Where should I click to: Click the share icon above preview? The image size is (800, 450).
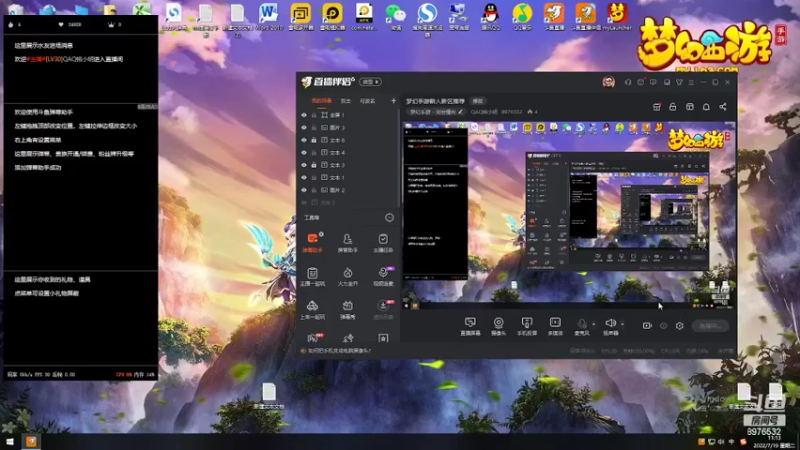point(722,107)
